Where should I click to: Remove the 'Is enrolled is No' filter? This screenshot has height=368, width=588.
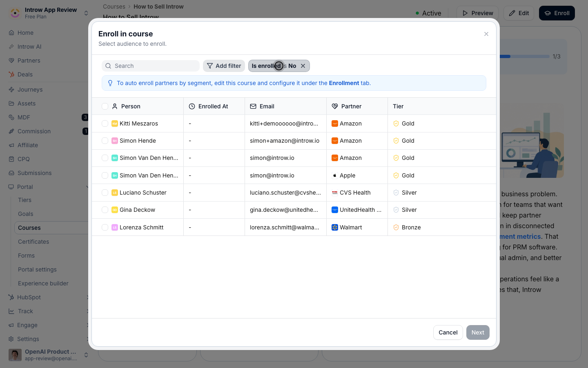coord(303,66)
